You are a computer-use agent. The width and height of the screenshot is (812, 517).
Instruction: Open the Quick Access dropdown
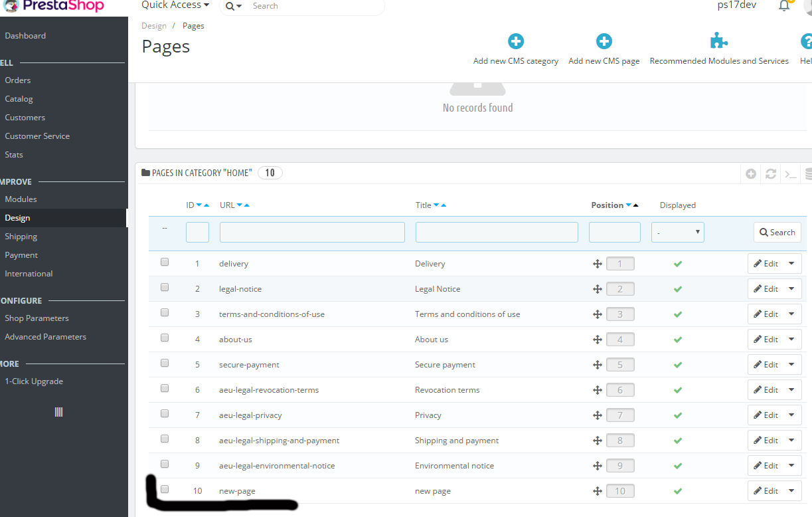[x=175, y=5]
